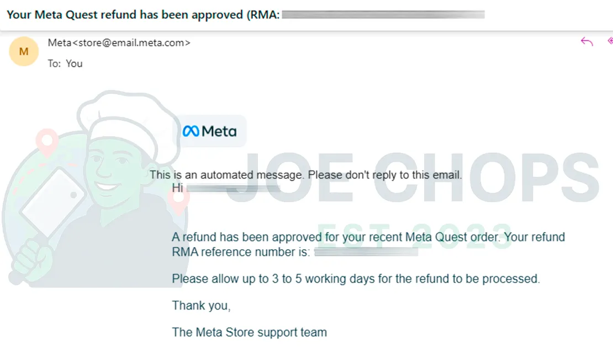Click the 'Meta Store support team' signature
The image size is (613, 364).
249,332
